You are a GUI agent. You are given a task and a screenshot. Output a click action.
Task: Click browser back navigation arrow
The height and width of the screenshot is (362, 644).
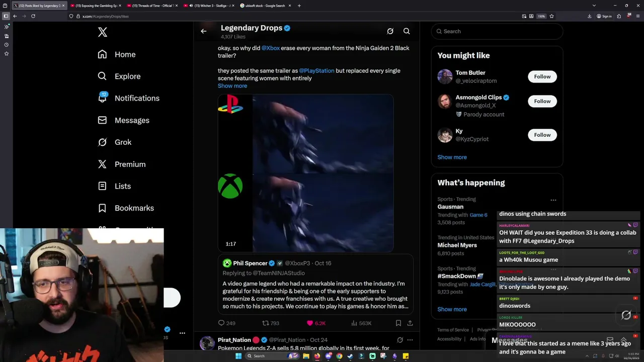pyautogui.click(x=15, y=16)
